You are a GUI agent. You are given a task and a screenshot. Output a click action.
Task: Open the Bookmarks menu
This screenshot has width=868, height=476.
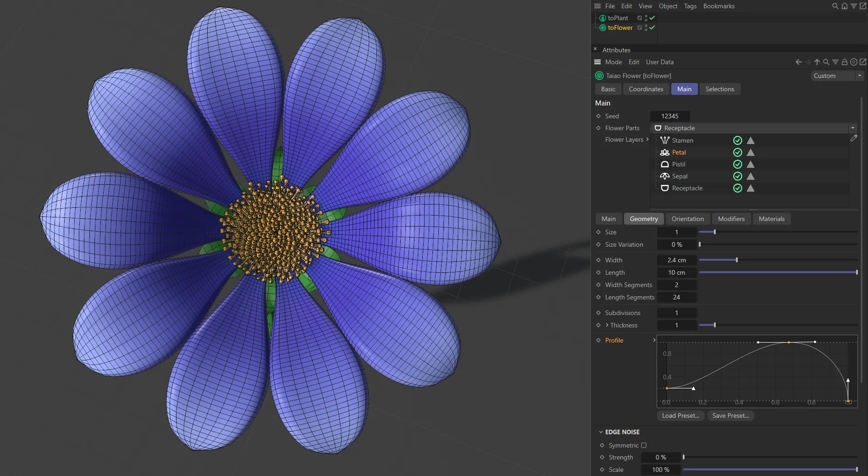[719, 6]
